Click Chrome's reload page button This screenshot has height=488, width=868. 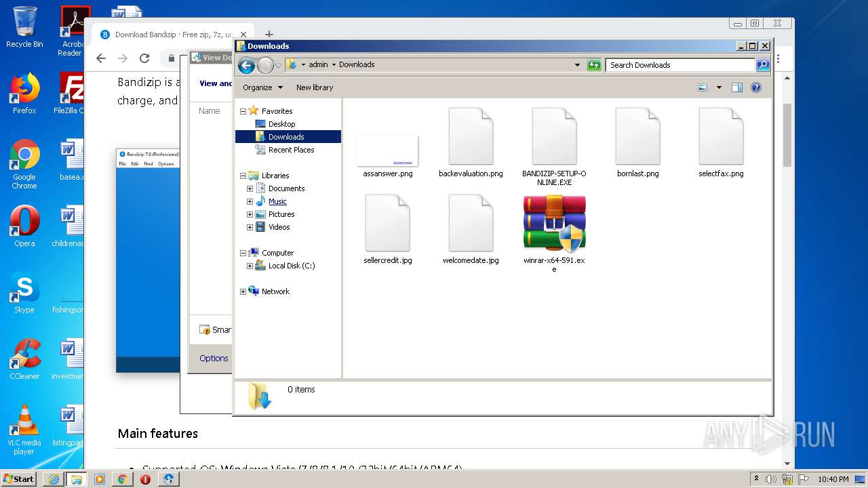[144, 58]
